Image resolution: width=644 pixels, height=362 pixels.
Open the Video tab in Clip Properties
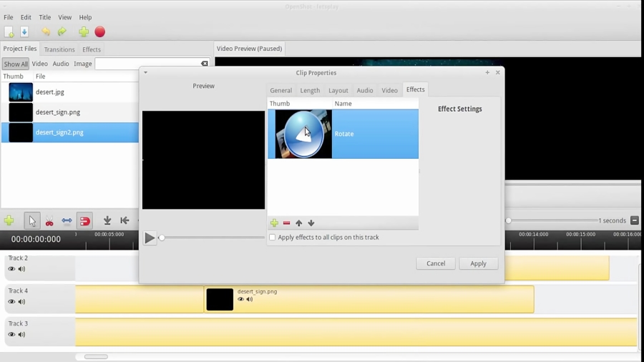(x=389, y=90)
